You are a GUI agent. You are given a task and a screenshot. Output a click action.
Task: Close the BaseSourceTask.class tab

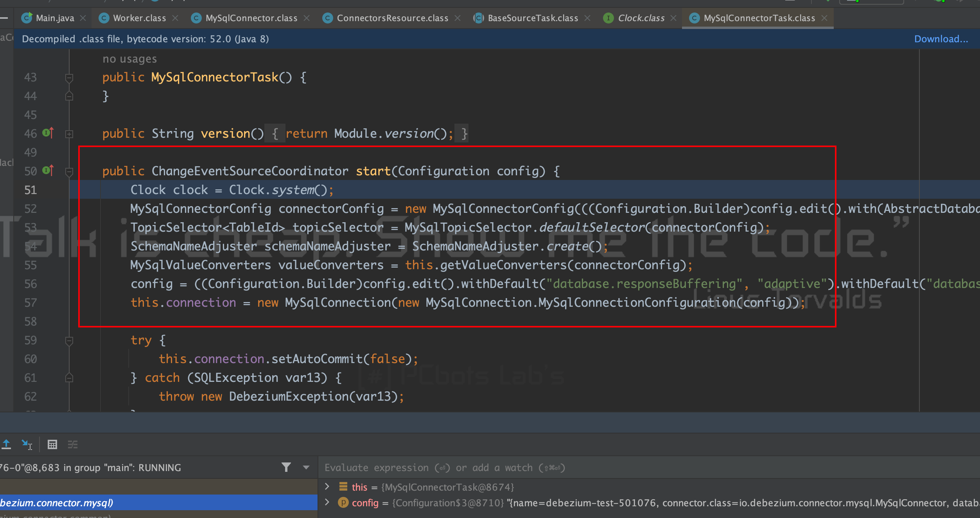(587, 18)
